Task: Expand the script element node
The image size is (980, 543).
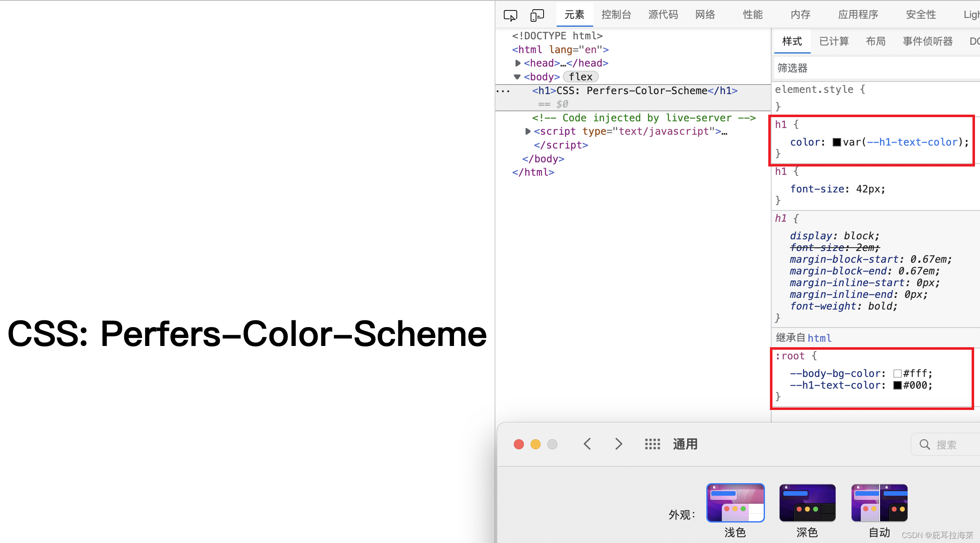Action: [x=528, y=131]
